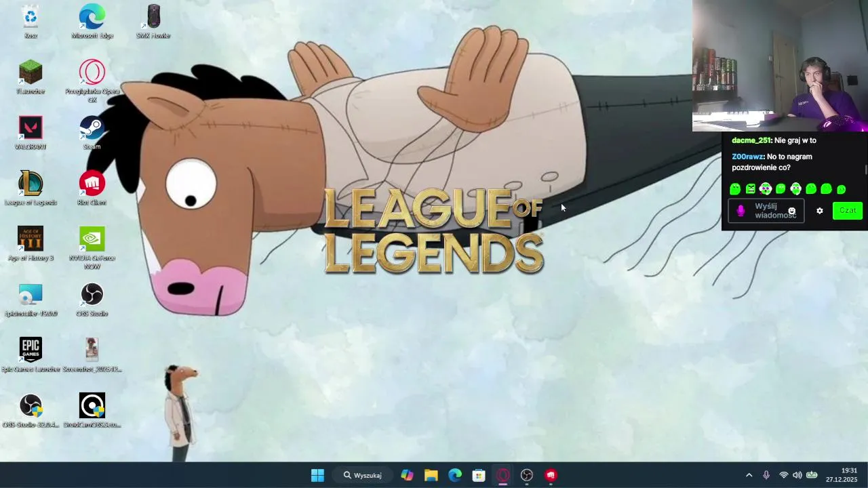The width and height of the screenshot is (868, 488).
Task: Launch TLauncher from the desktop
Action: (31, 77)
